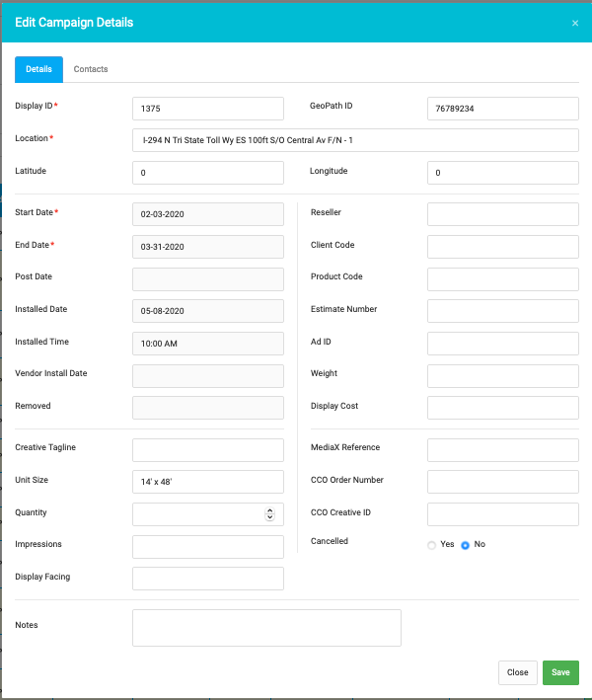Image resolution: width=592 pixels, height=700 pixels.
Task: Focus the Notes text area
Action: [x=266, y=628]
